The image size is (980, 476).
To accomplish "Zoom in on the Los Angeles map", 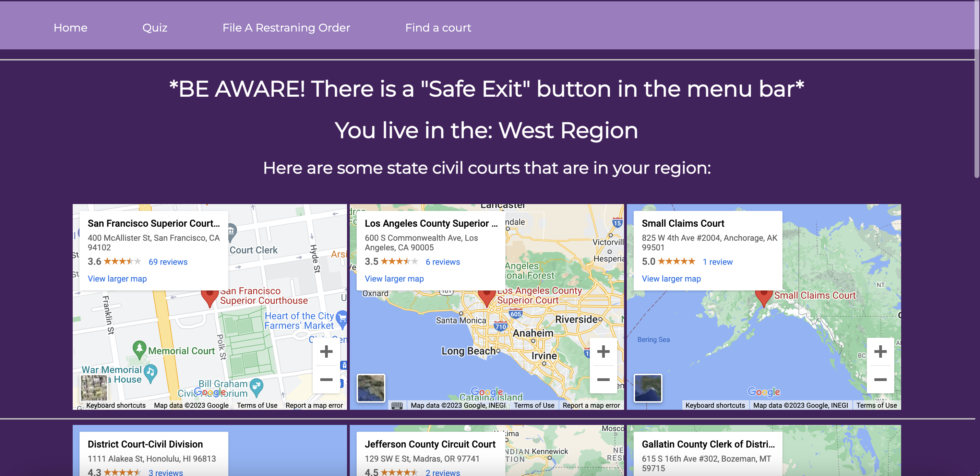I will point(603,351).
